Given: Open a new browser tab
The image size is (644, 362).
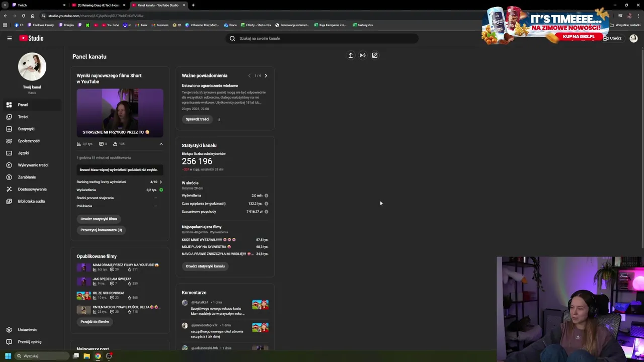Looking at the screenshot, I should (x=193, y=5).
